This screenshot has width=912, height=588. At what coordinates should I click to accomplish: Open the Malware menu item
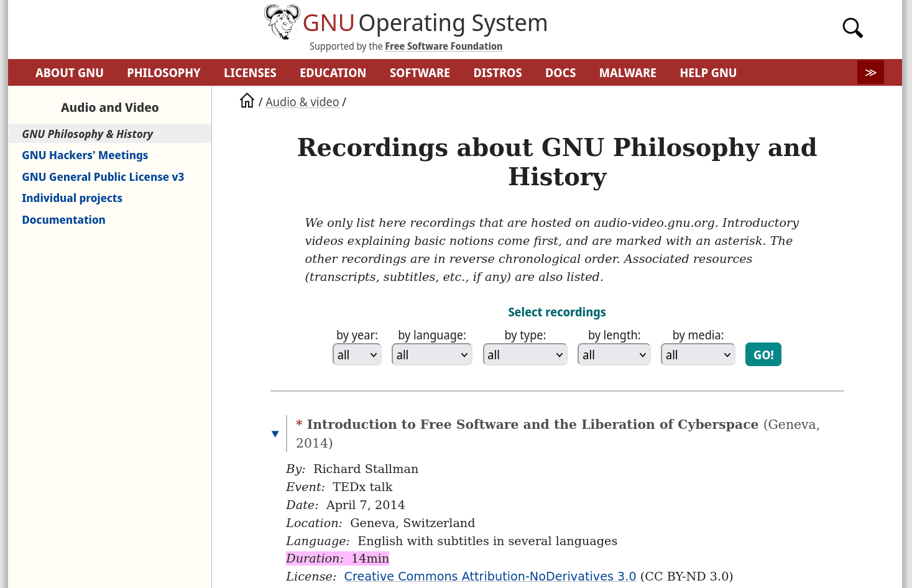point(628,73)
